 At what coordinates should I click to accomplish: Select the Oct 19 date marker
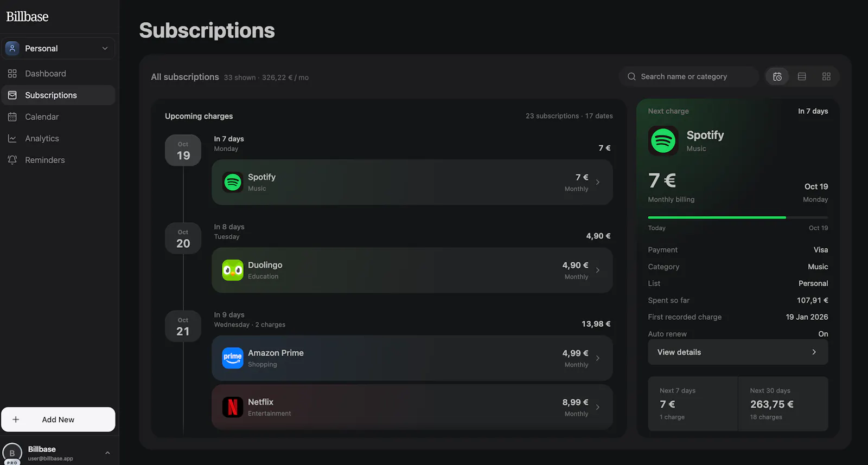click(183, 150)
